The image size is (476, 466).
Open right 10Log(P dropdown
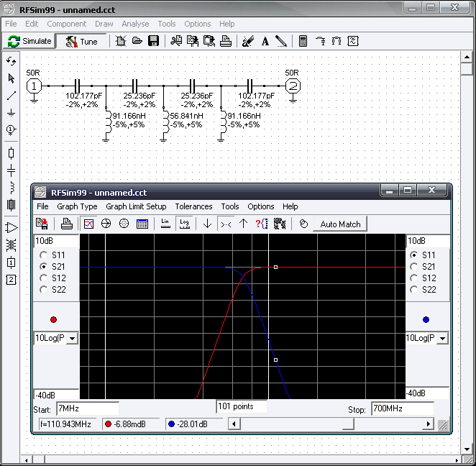(x=443, y=338)
